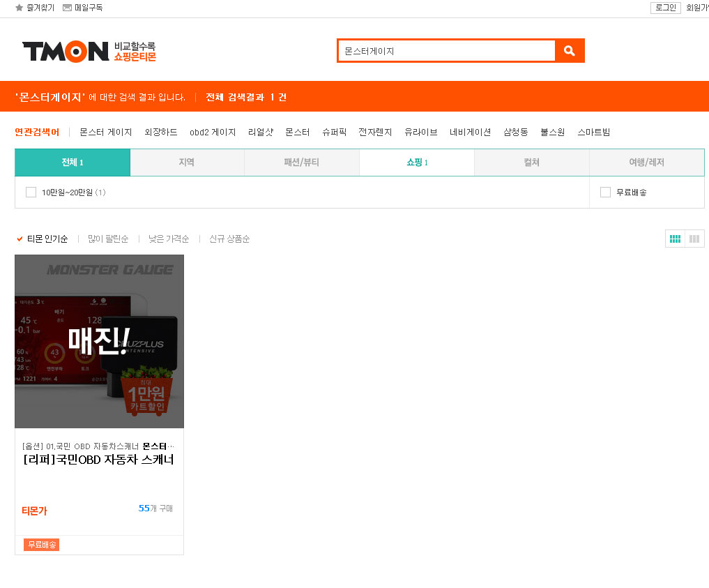
Task: Open product title 국민OBD 자동차 스캐너
Action: 98,460
